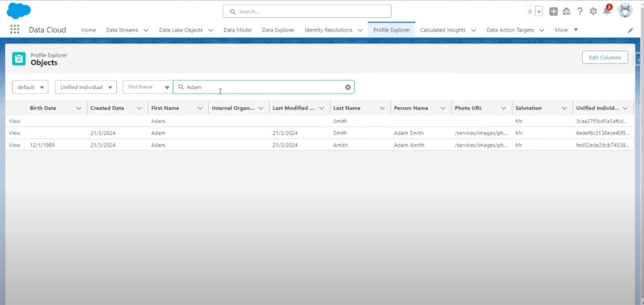Click the ID cell starting 6edef8c3138ece40f5
Screen dimensions: 644x305
click(603, 133)
